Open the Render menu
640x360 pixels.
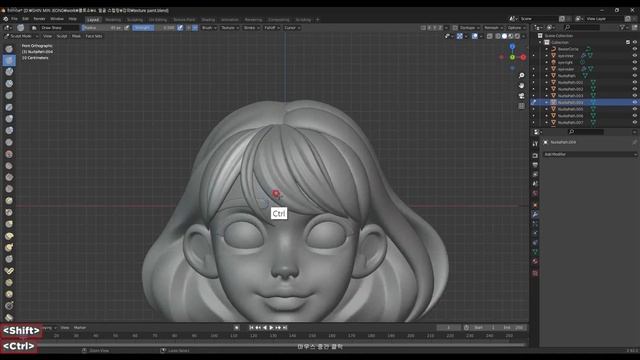(39, 19)
